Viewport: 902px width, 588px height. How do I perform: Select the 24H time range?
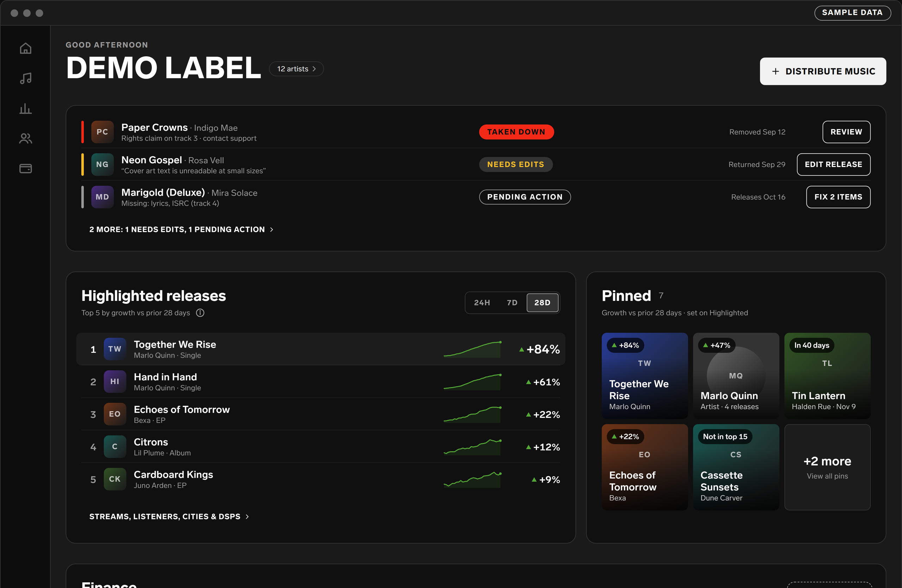click(482, 303)
